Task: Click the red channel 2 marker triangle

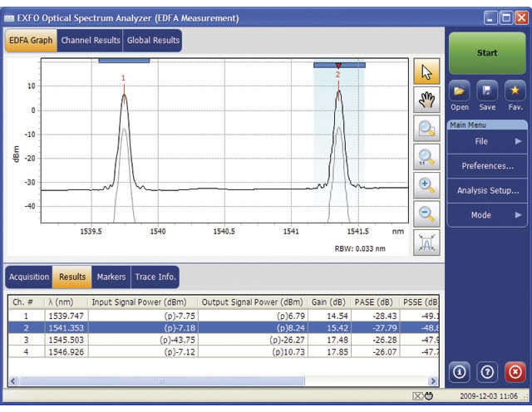Action: [338, 66]
